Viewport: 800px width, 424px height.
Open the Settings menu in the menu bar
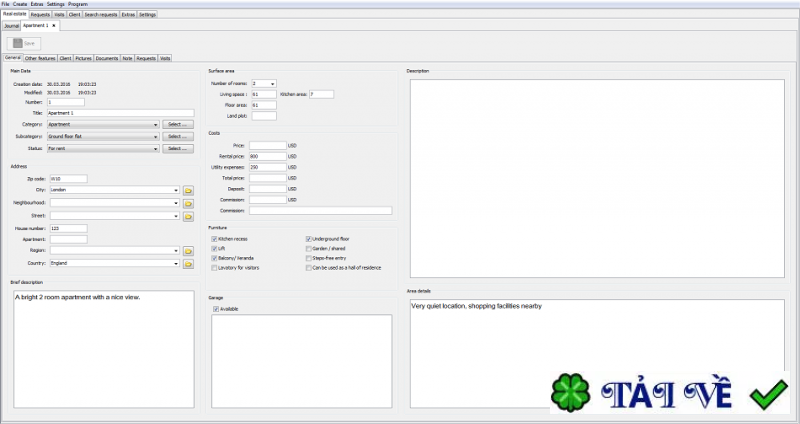56,4
